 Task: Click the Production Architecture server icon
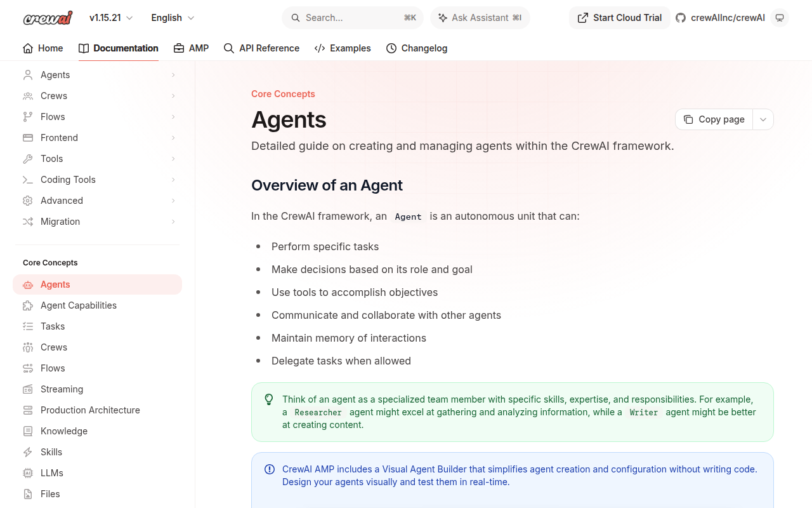click(28, 410)
